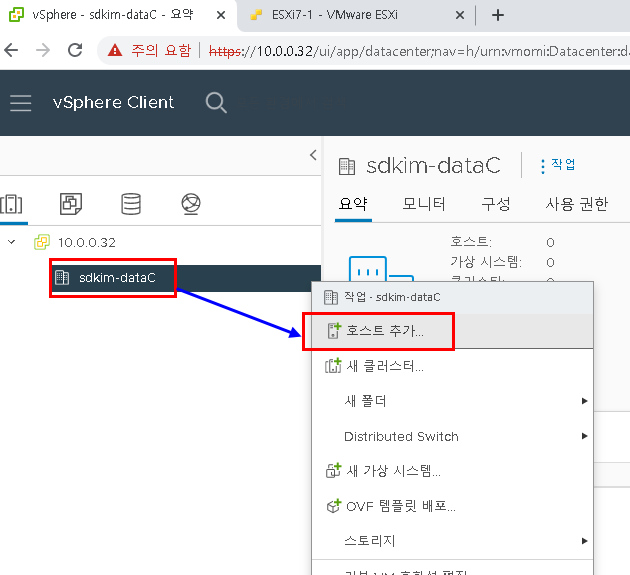Expand the 새 폴더 submenu
The image size is (630, 575).
452,401
